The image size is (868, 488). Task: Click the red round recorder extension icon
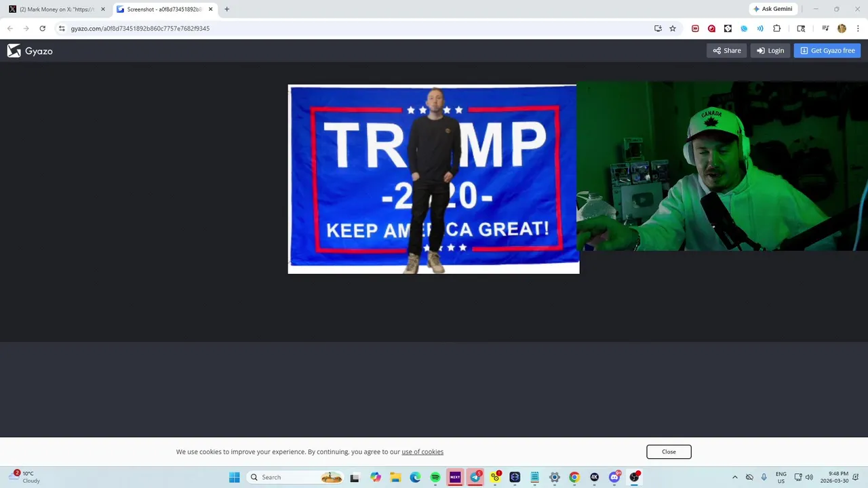pyautogui.click(x=711, y=28)
